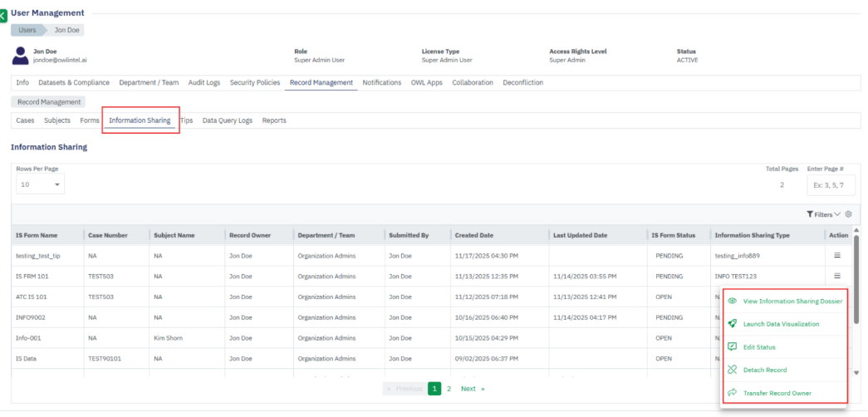
Task: Click rocket icon for Launch Data Visualization
Action: (x=733, y=324)
